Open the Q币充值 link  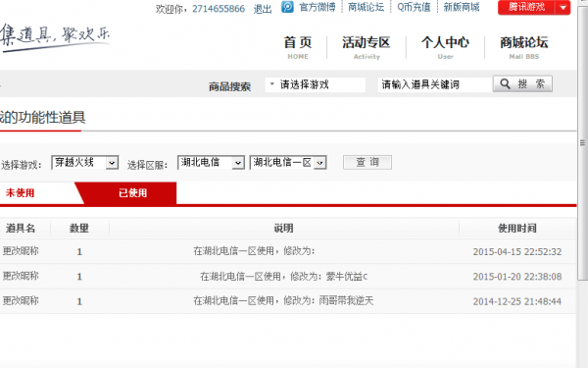(414, 7)
